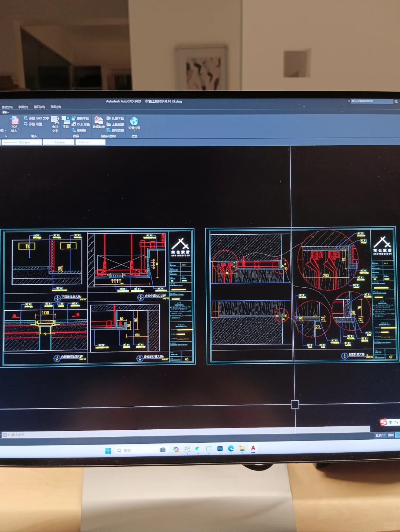Screen dimensions: 400x532
Task: Click 从源下载 download from source
Action: 115,118
